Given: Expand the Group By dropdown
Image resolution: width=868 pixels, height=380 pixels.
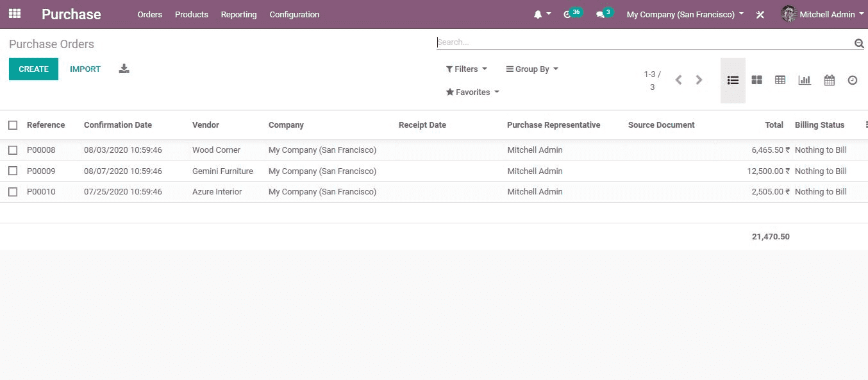Looking at the screenshot, I should (531, 69).
